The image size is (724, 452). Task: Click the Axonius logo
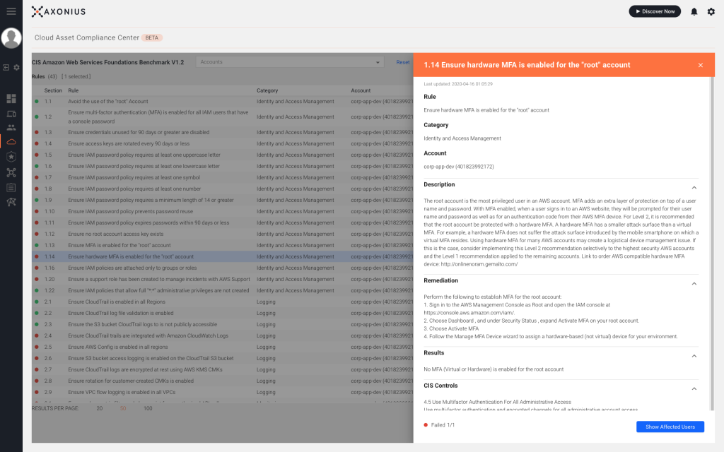59,12
